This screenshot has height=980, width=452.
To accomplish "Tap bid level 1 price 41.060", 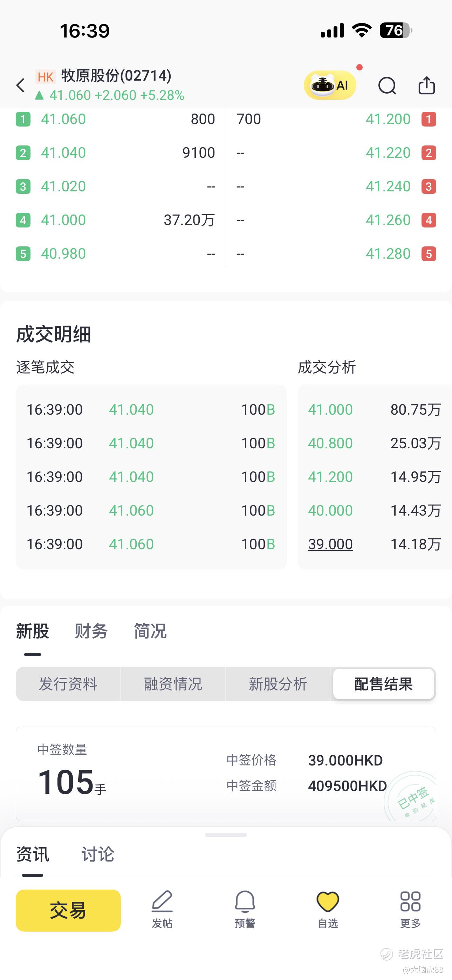I will (x=63, y=119).
